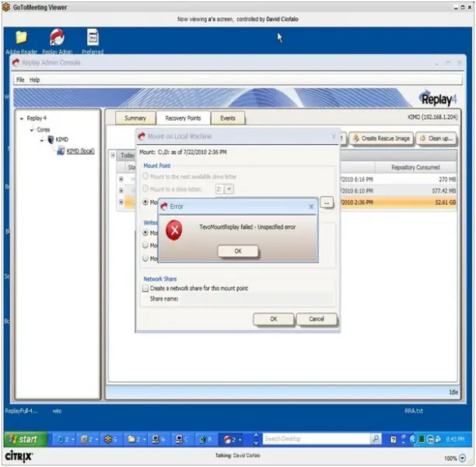Click the 8:43 PM taskbar clock

(455, 439)
